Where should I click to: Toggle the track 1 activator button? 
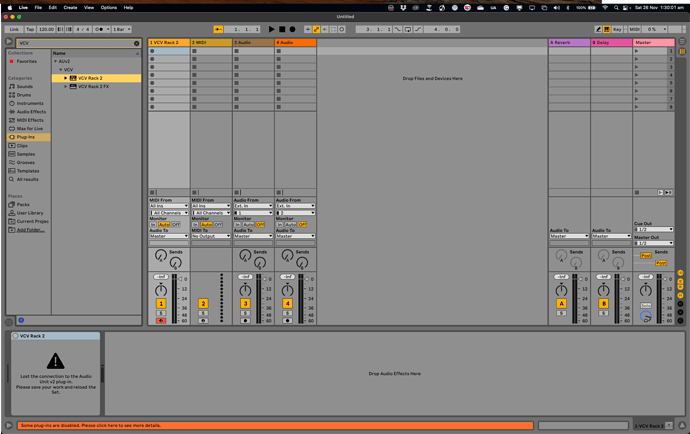pos(161,303)
